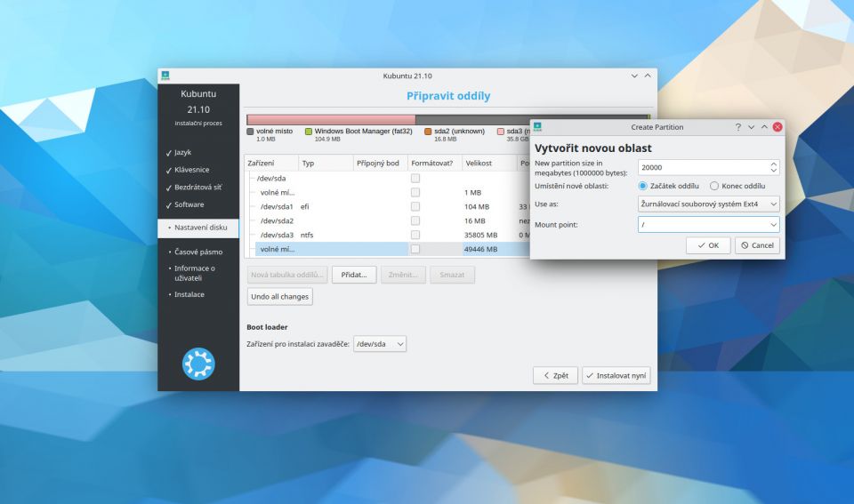The height and width of the screenshot is (504, 854).
Task: Toggle format checkbox for /dev/sda1 efi row
Action: 415,206
